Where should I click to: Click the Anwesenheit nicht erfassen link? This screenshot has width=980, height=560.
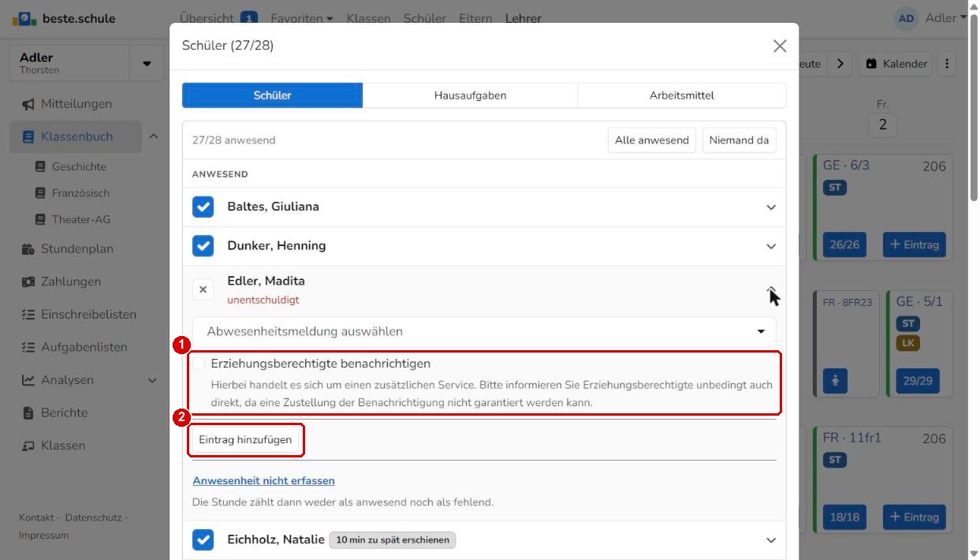(263, 480)
